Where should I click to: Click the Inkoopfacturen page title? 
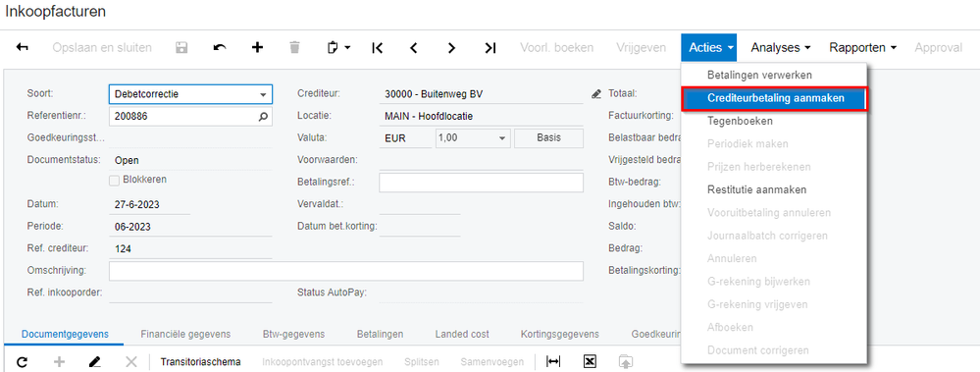[56, 11]
